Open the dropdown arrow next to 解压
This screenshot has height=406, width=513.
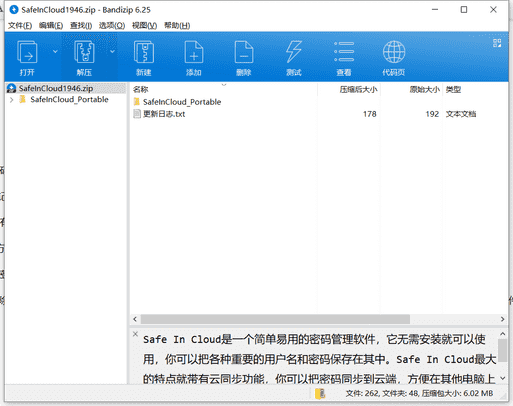pyautogui.click(x=112, y=52)
